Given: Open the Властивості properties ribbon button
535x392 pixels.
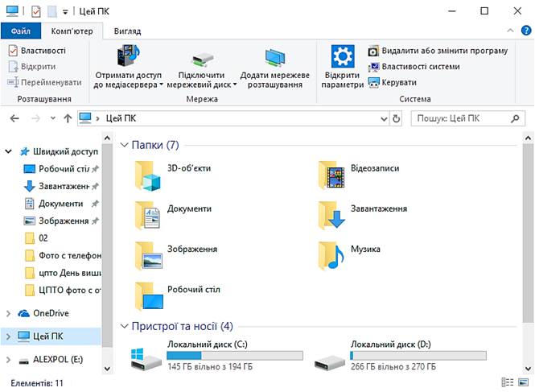Looking at the screenshot, I should coord(37,51).
